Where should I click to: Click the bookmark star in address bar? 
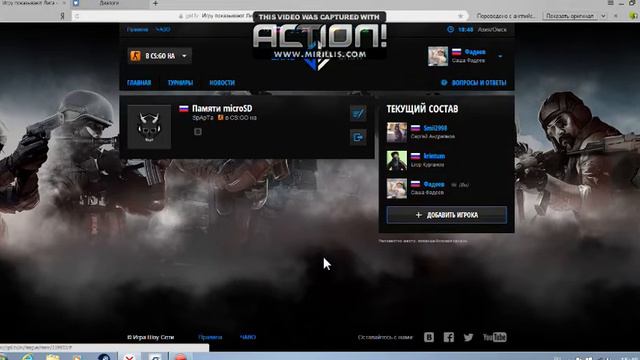tap(461, 16)
